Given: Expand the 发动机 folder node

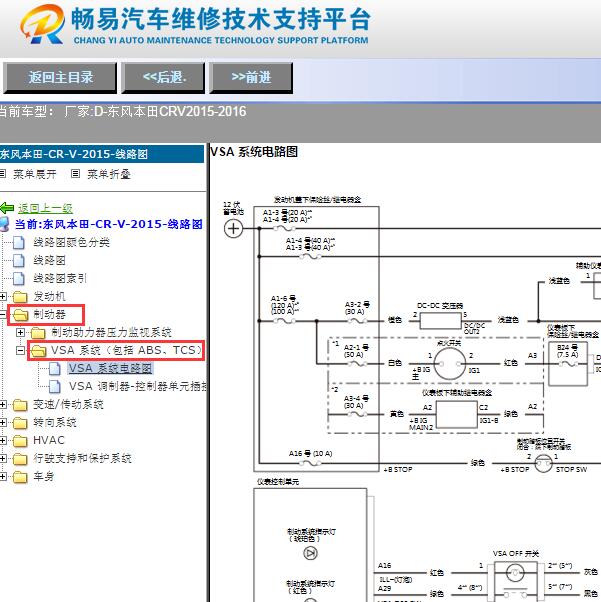Looking at the screenshot, I should click(3, 296).
